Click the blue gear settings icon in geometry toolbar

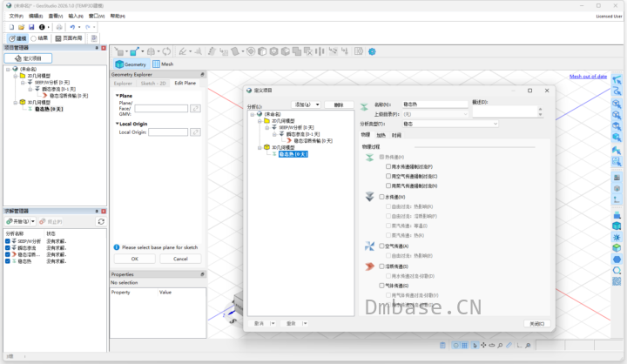(372, 51)
